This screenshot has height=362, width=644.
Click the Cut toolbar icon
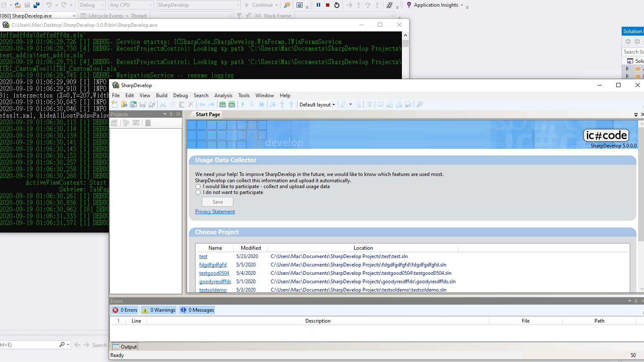(162, 104)
